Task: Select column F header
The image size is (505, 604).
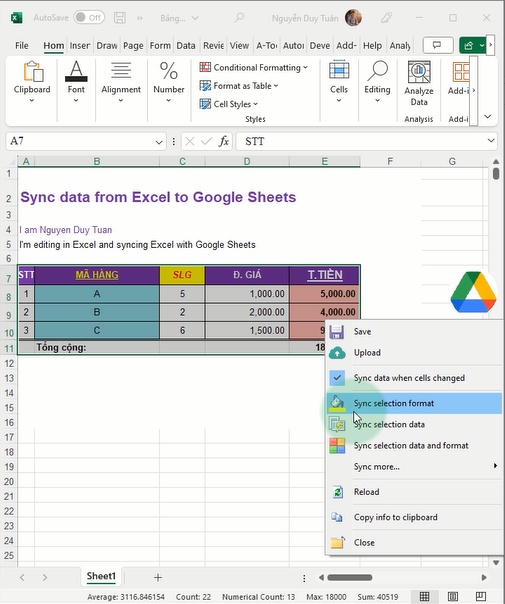Action: coord(390,161)
